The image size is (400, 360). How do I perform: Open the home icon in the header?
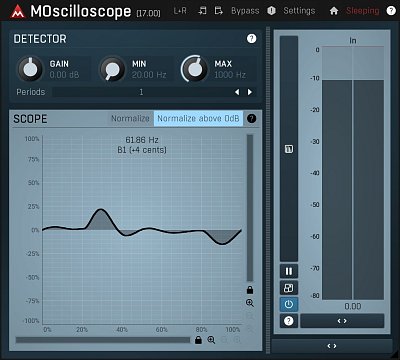[x=334, y=11]
